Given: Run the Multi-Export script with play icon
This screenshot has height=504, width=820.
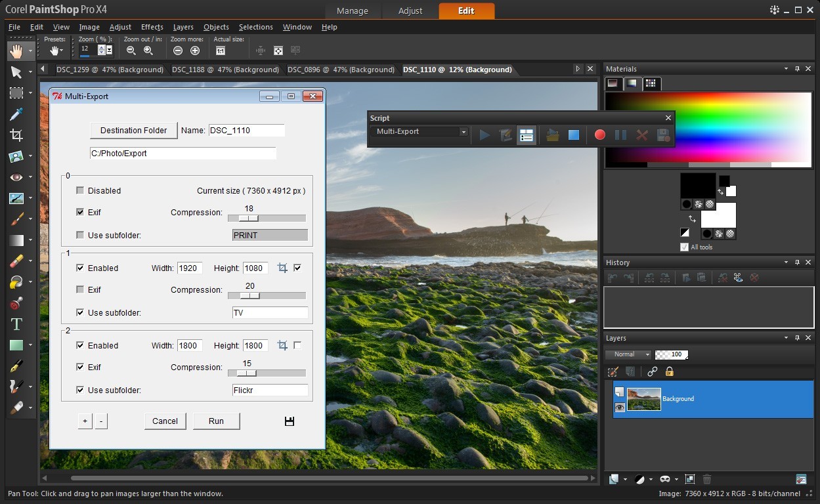Looking at the screenshot, I should click(485, 135).
